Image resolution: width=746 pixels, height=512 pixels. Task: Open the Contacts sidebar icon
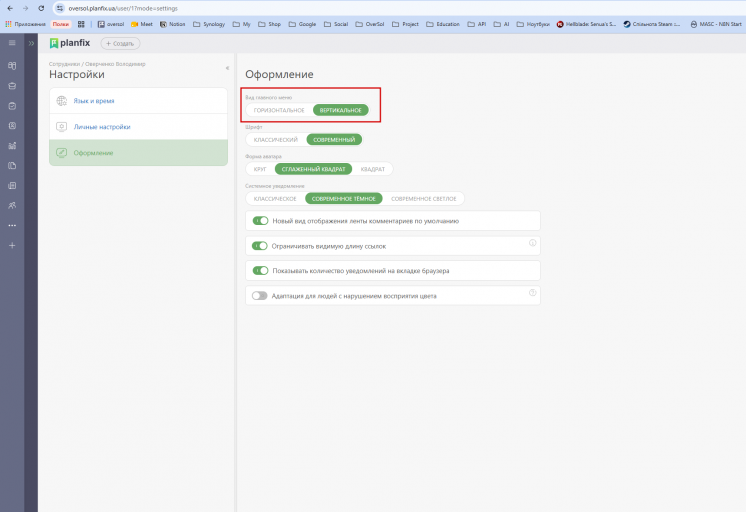coord(12,126)
